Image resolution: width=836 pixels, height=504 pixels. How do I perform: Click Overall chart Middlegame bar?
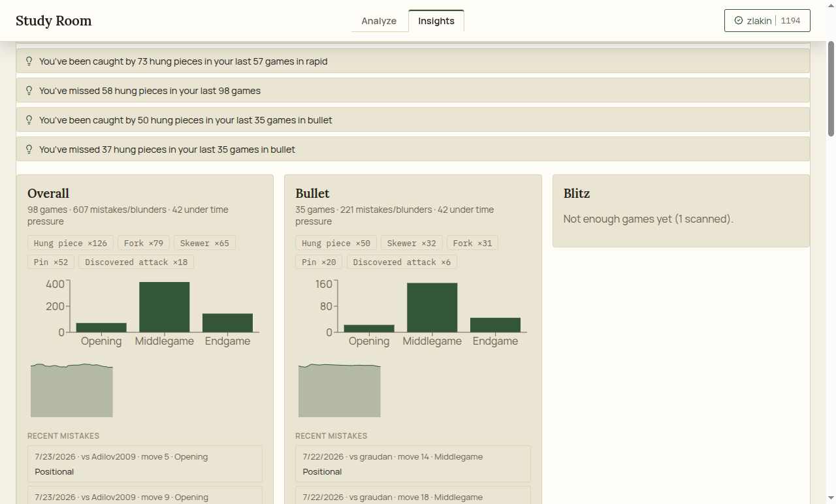point(165,307)
